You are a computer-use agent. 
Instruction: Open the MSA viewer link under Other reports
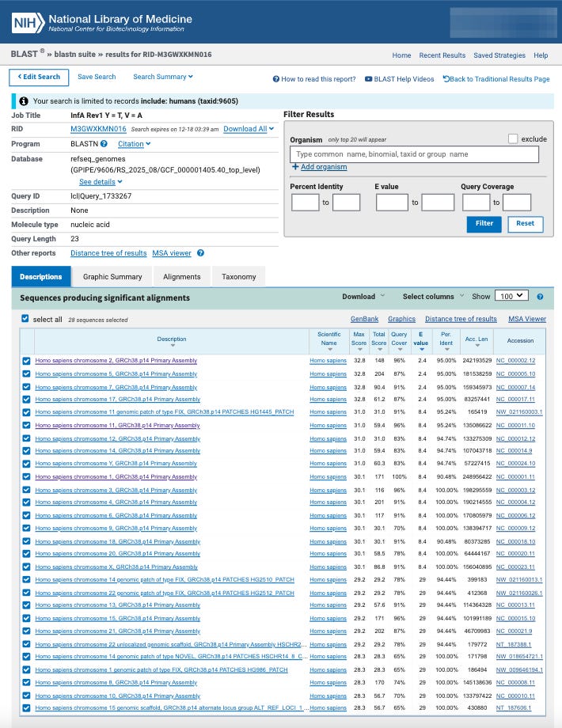click(172, 253)
